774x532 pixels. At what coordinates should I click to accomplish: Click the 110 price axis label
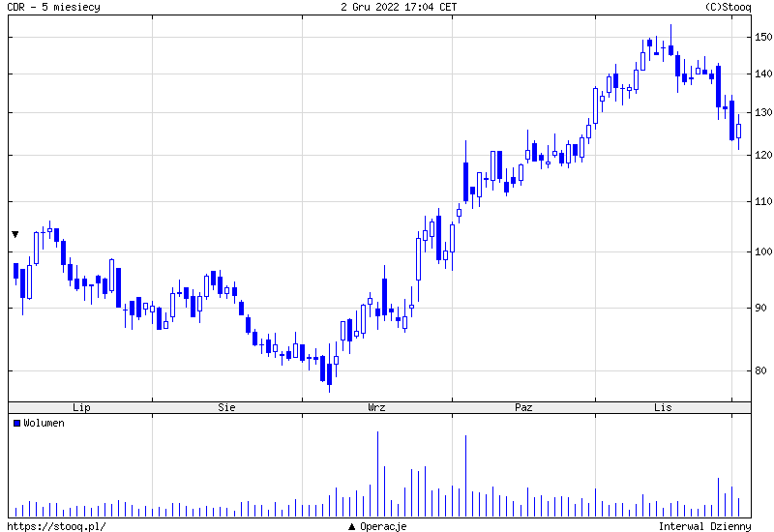tap(763, 202)
